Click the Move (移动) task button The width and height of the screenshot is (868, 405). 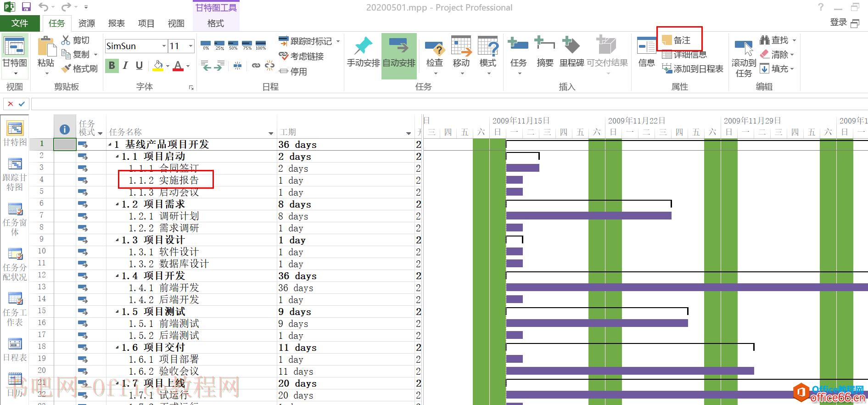[461, 55]
